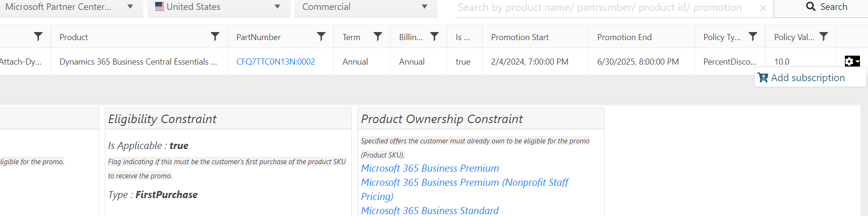
Task: Choose Add subscription menu entry
Action: [810, 77]
